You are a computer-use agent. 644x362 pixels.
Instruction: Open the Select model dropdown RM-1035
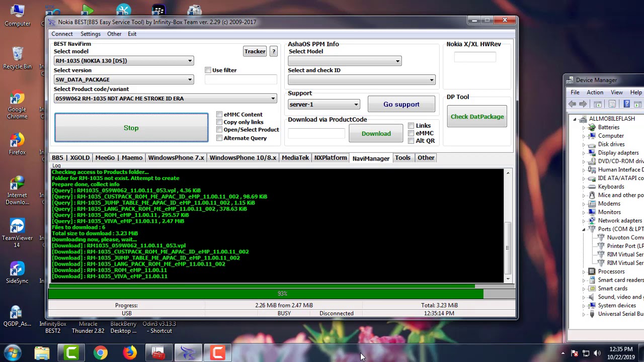(124, 61)
